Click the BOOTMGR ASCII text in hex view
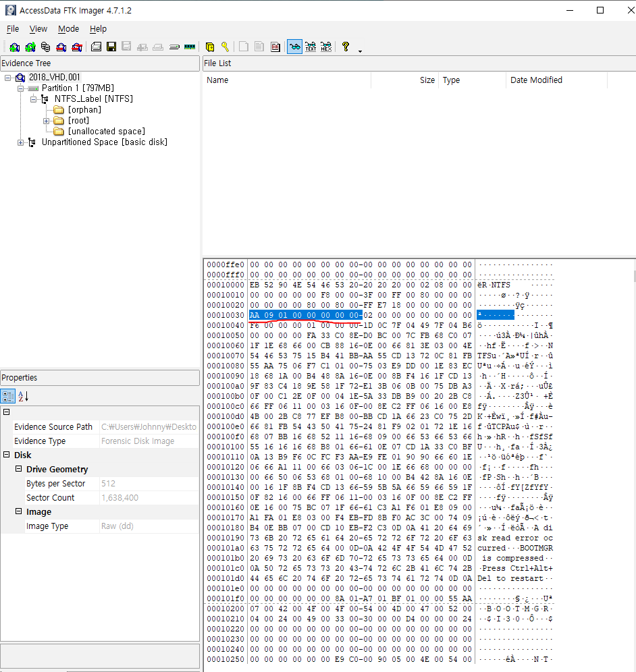The image size is (636, 672). 536,548
